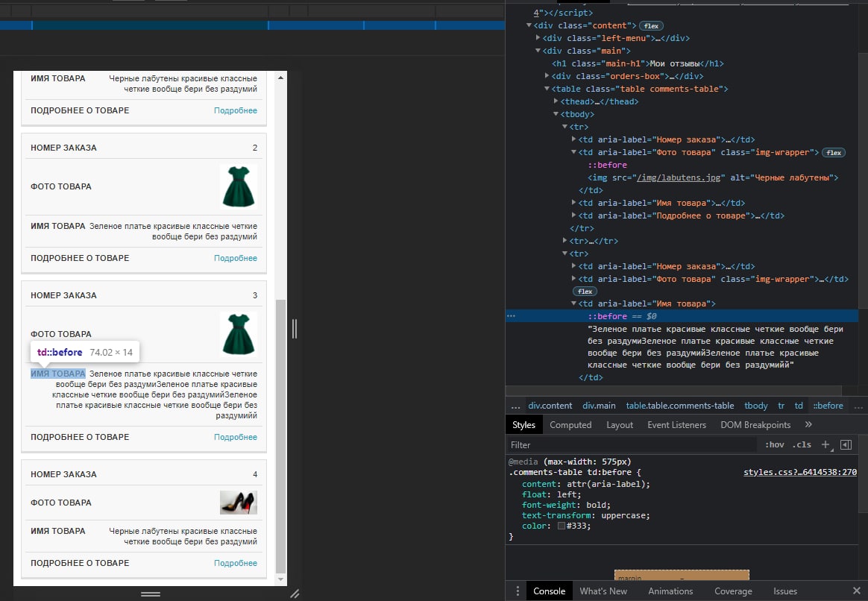
Task: Select the h1 class="main-h1" element line
Action: click(x=638, y=63)
